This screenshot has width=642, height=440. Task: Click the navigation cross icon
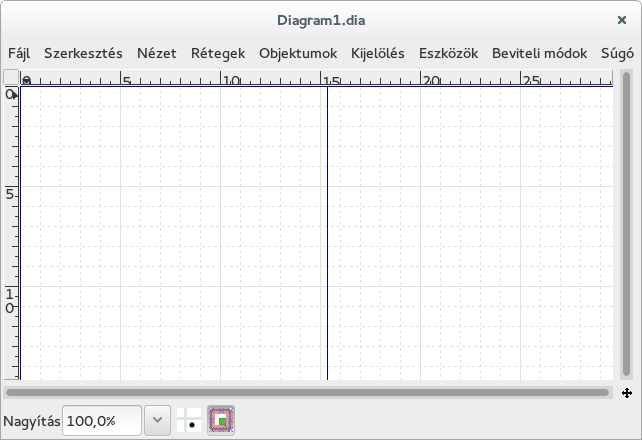[x=627, y=393]
